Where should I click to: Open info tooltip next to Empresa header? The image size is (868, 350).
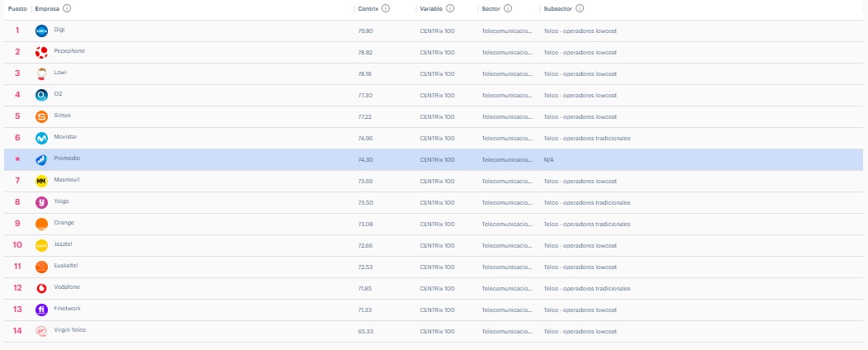[x=67, y=8]
